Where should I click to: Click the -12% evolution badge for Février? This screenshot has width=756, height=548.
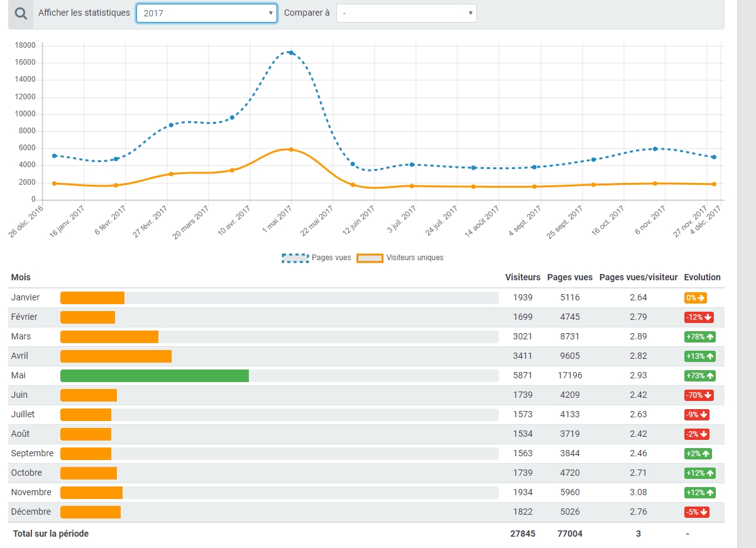[699, 317]
